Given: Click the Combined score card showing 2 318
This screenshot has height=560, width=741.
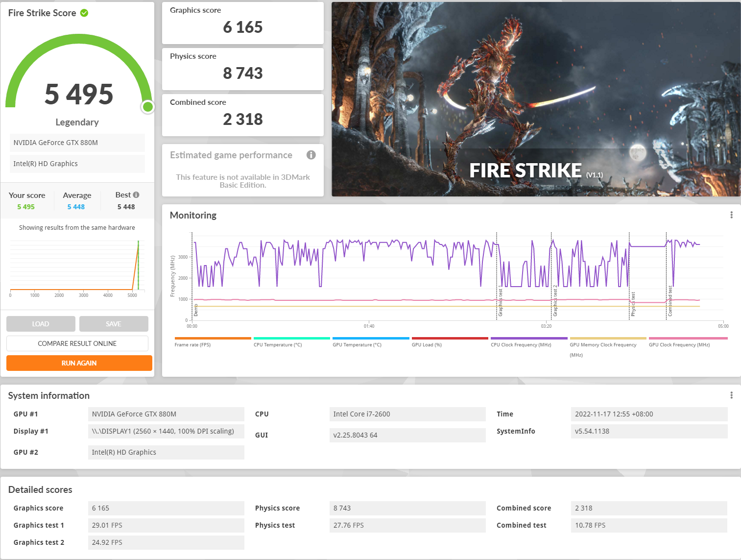Looking at the screenshot, I should 243,115.
